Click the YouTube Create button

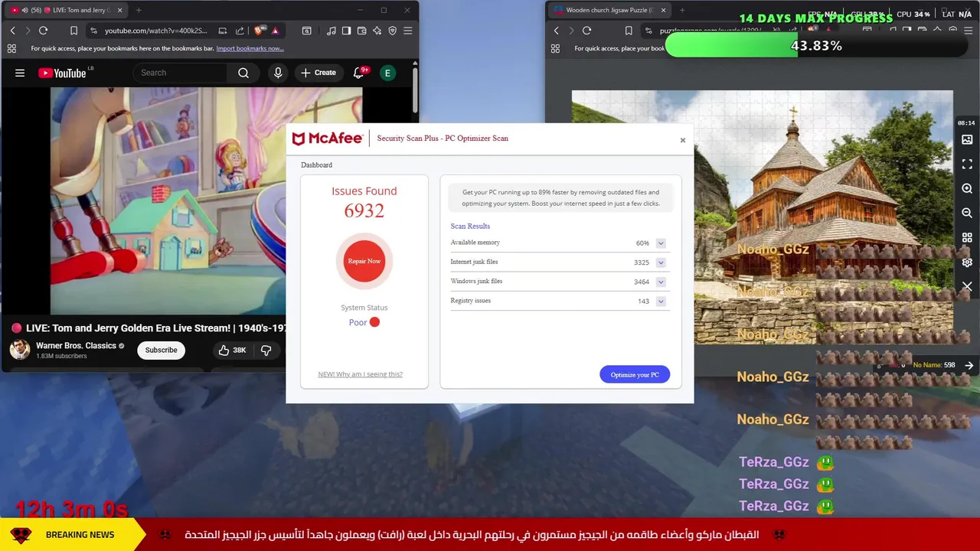(318, 73)
